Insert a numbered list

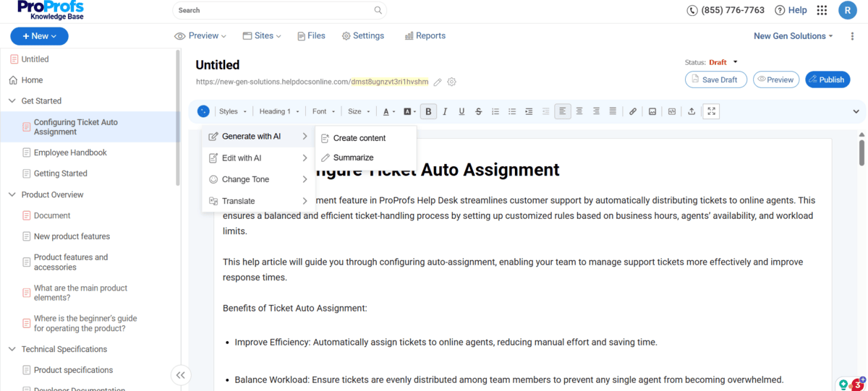click(x=495, y=111)
